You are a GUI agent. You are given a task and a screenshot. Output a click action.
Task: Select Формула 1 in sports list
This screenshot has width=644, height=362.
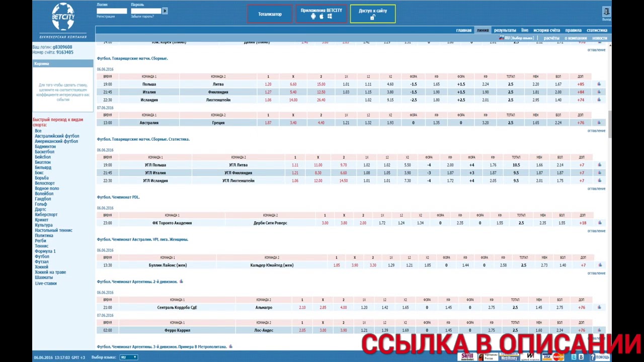[x=45, y=251]
